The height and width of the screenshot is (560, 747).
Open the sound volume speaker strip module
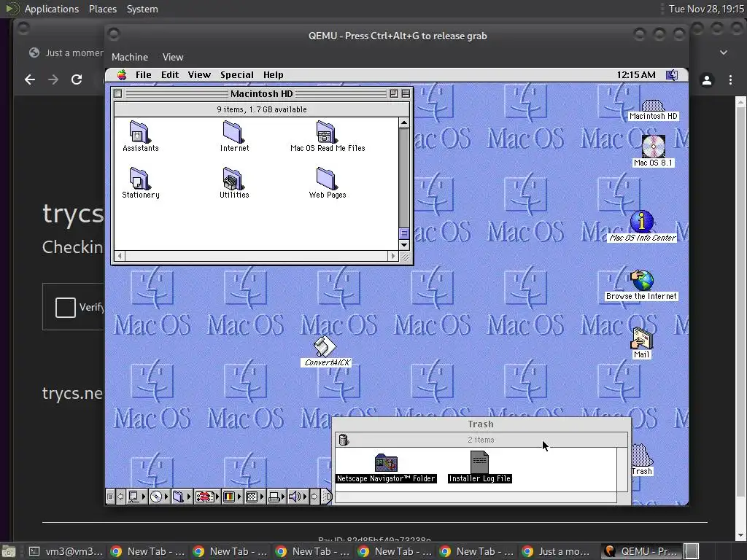(298, 497)
